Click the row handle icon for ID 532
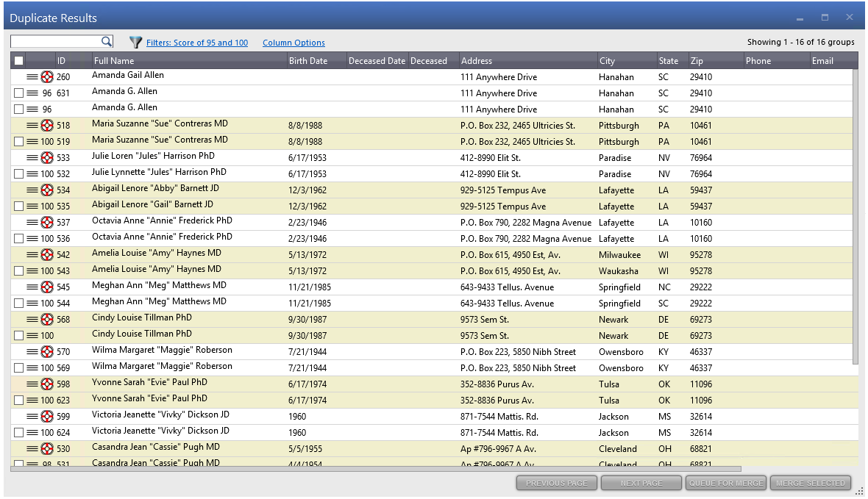Screen dimensions: 868x499 click(x=32, y=173)
